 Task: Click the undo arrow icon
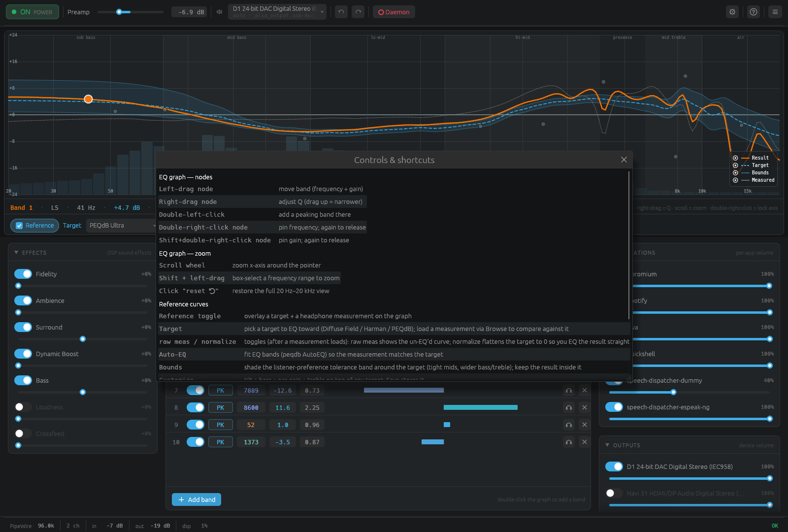pos(341,12)
